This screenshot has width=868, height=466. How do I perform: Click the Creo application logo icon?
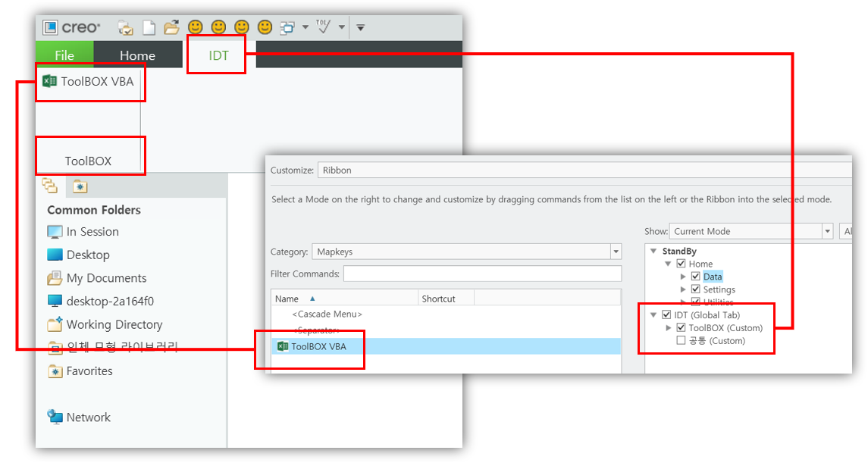pos(50,27)
